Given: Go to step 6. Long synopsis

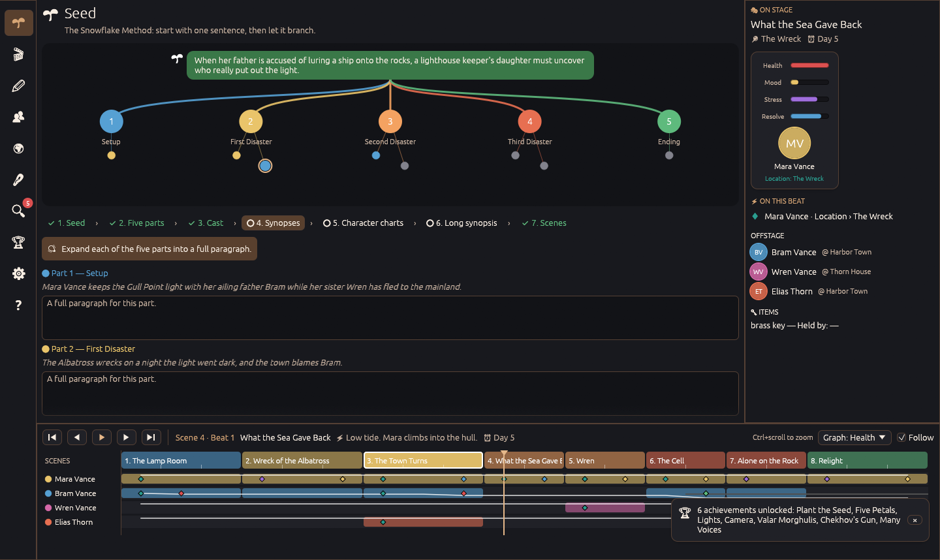Looking at the screenshot, I should point(462,223).
